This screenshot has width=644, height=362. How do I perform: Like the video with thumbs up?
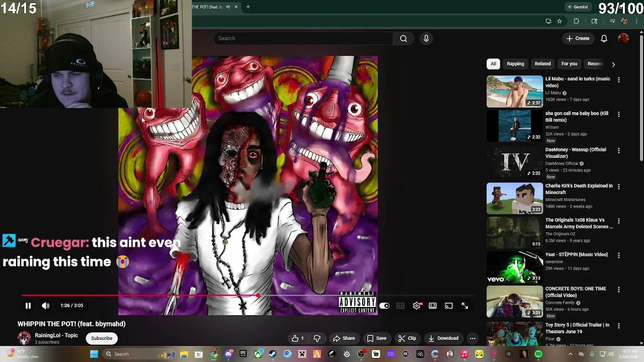pos(298,338)
